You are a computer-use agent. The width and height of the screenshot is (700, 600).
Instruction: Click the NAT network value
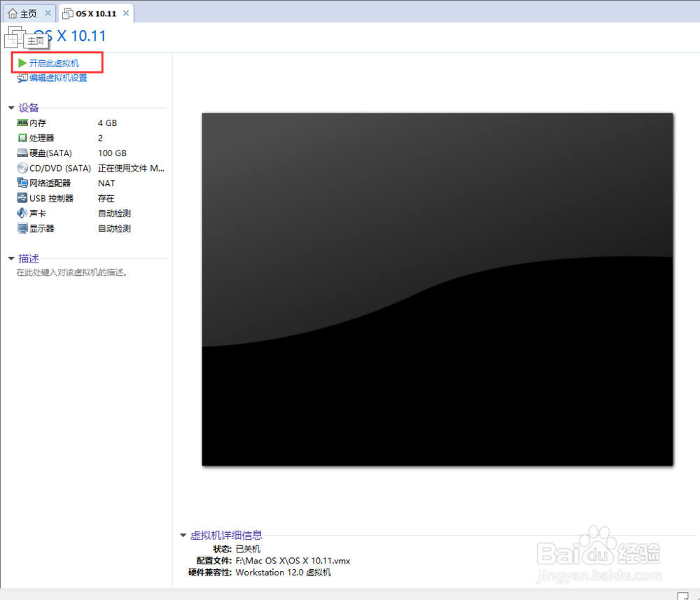point(106,183)
